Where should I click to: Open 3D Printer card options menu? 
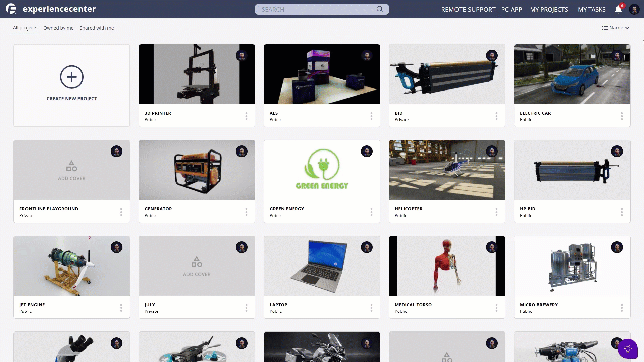click(246, 116)
